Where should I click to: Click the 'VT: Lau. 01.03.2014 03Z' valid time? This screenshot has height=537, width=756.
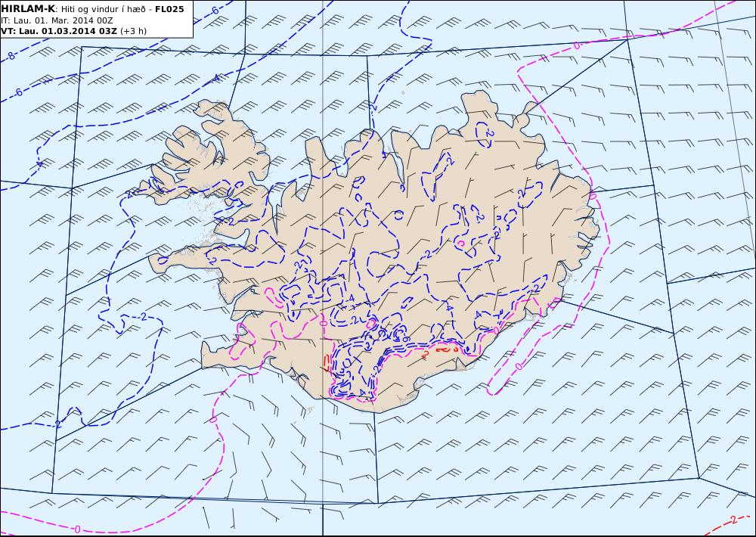[59, 31]
